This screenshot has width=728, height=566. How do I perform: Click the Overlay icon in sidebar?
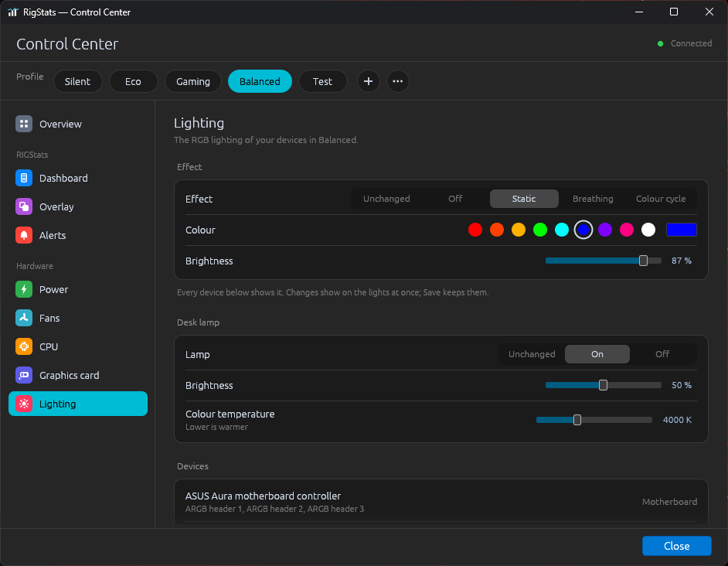point(24,206)
